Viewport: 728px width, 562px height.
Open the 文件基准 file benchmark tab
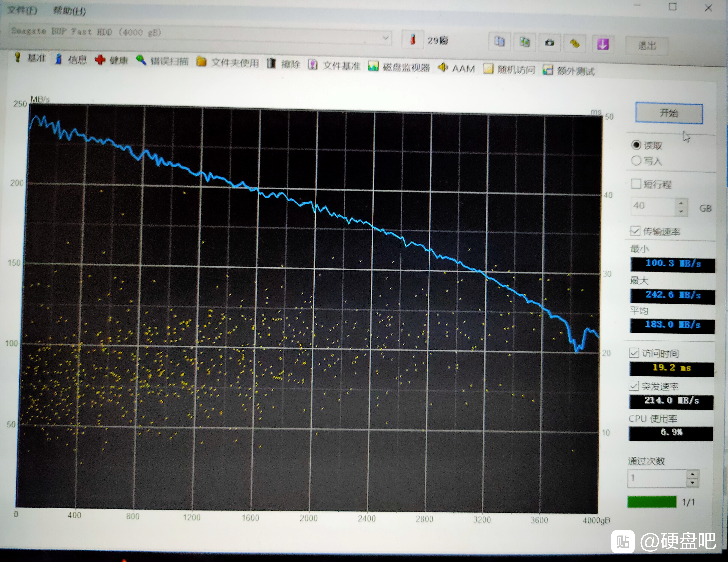(335, 65)
